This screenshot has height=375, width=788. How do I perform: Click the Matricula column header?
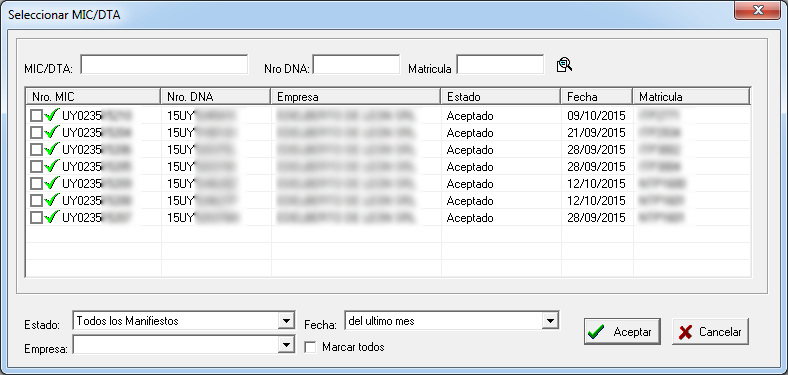(691, 97)
